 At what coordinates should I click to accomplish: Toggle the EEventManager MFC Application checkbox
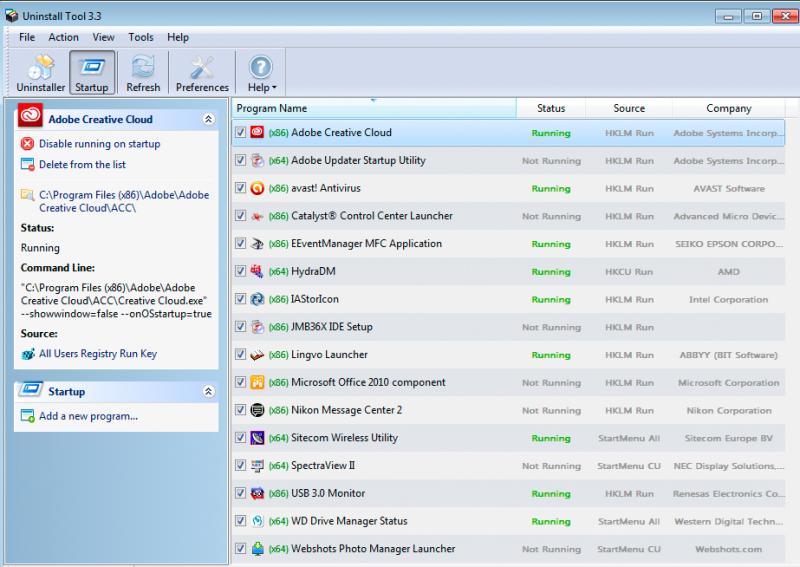240,243
